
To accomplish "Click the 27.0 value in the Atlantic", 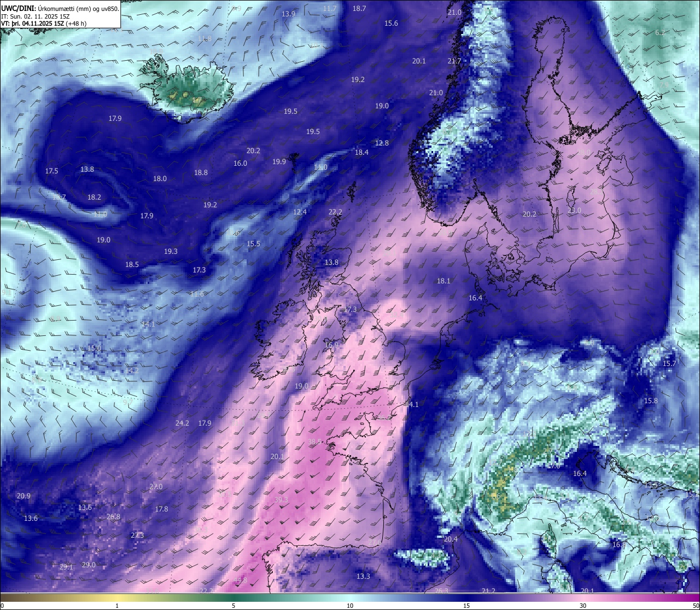I will pos(156,486).
